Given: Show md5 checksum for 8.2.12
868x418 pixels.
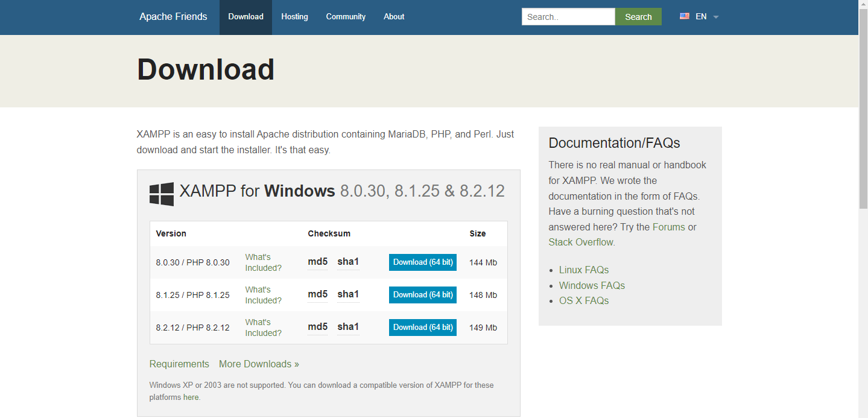Looking at the screenshot, I should coord(318,327).
